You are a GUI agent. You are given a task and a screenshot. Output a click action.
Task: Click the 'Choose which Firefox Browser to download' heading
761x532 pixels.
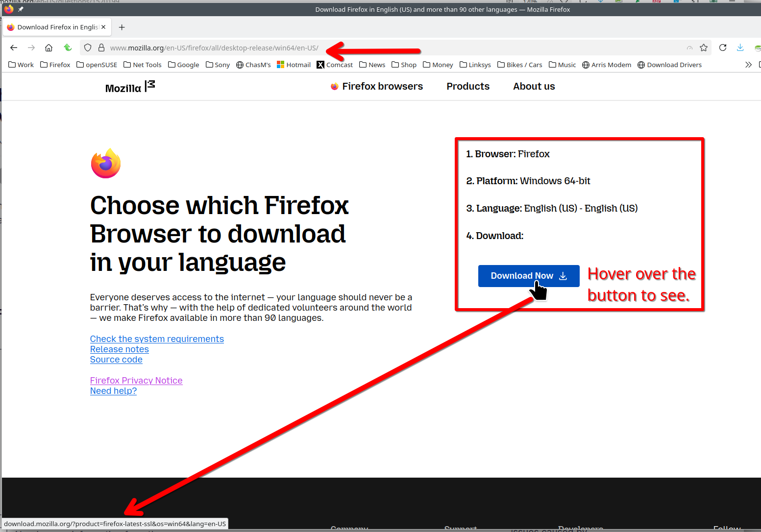[x=220, y=234]
